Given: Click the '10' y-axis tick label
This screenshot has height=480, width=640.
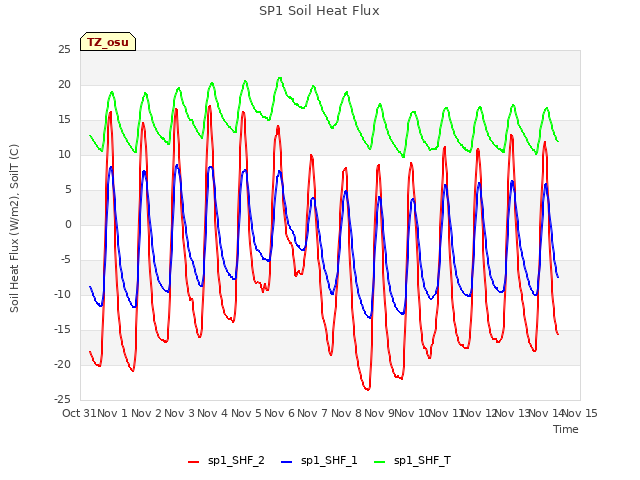Looking at the screenshot, I should tap(64, 155).
